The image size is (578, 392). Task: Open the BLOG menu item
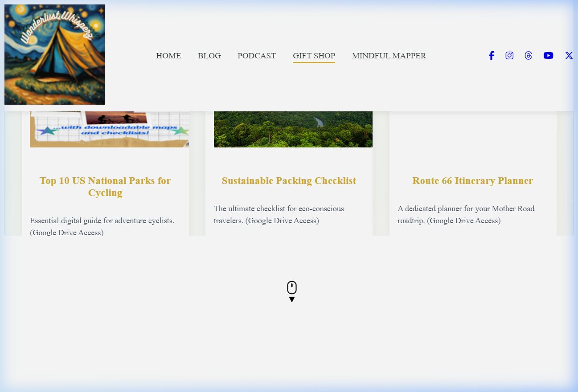pos(209,56)
